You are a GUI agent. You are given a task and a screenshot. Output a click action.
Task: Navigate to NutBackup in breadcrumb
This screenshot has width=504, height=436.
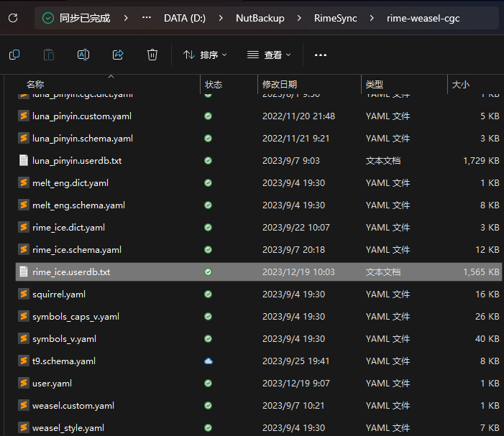(x=260, y=18)
